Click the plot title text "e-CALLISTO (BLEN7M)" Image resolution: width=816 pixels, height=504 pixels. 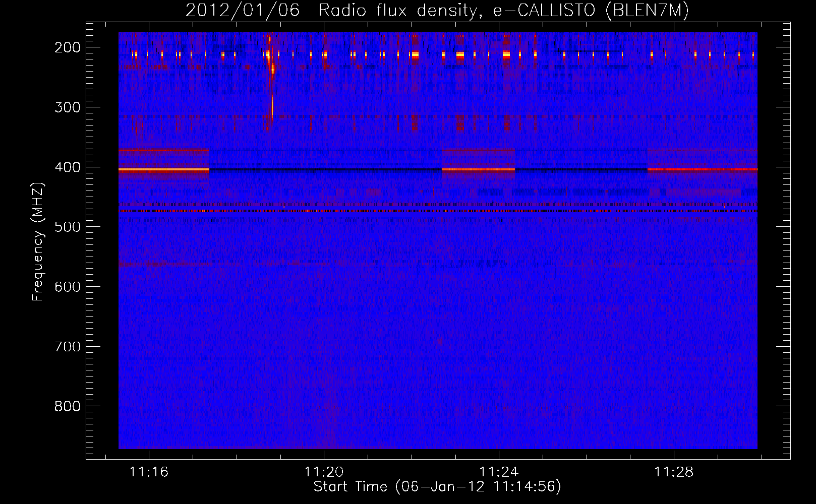pos(591,11)
